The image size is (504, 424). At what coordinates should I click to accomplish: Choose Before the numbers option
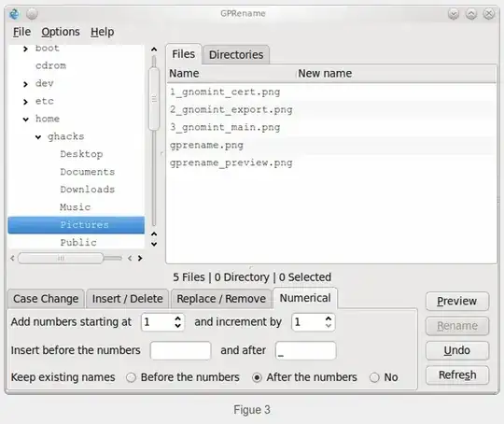[x=132, y=377]
